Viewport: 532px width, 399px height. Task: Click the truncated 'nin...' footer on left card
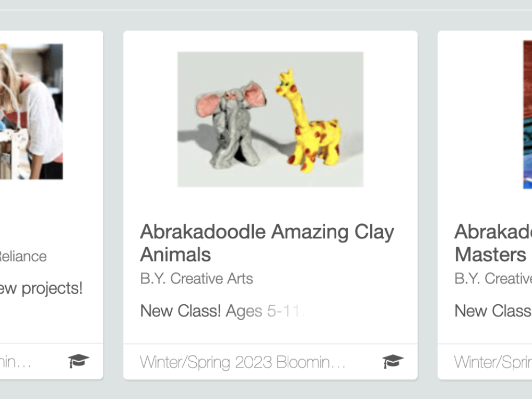15,362
